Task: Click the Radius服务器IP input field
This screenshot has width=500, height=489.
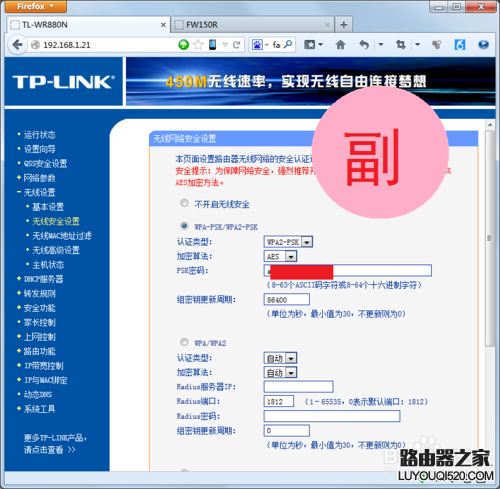Action: click(298, 387)
